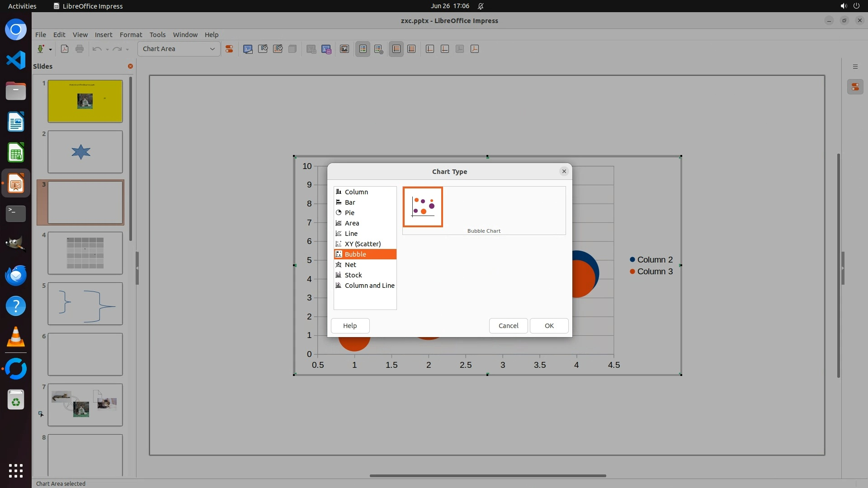Click the All Axes toolbar icon
This screenshot has width=868, height=488.
[475, 49]
